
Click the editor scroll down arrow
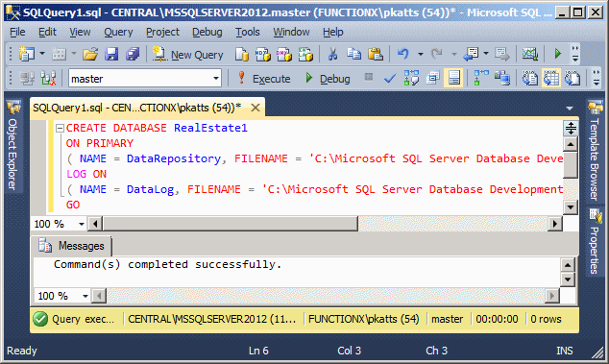(571, 207)
